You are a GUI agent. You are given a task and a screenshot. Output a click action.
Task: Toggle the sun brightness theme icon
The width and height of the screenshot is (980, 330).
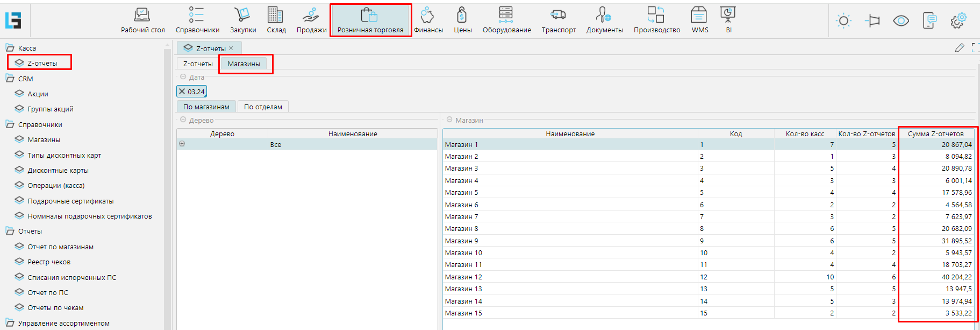coord(843,21)
